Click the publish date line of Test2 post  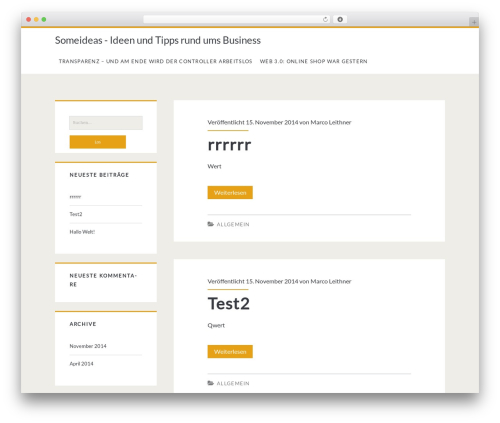pos(279,281)
